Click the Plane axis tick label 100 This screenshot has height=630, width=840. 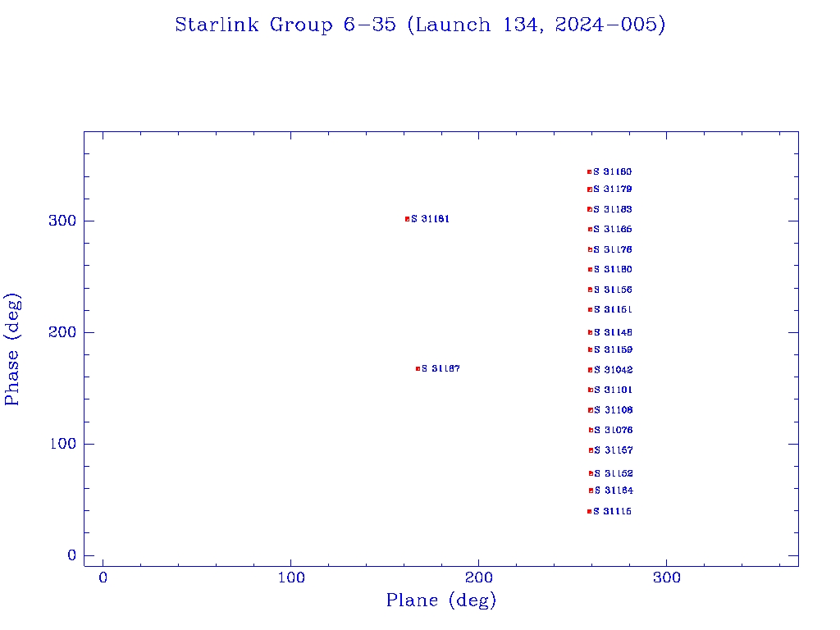tap(291, 577)
